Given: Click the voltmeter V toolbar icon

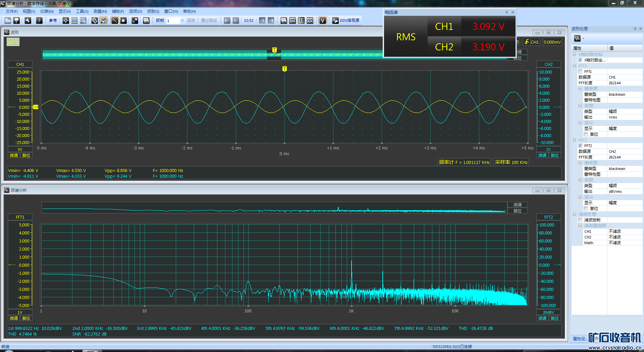Looking at the screenshot, I should (322, 20).
